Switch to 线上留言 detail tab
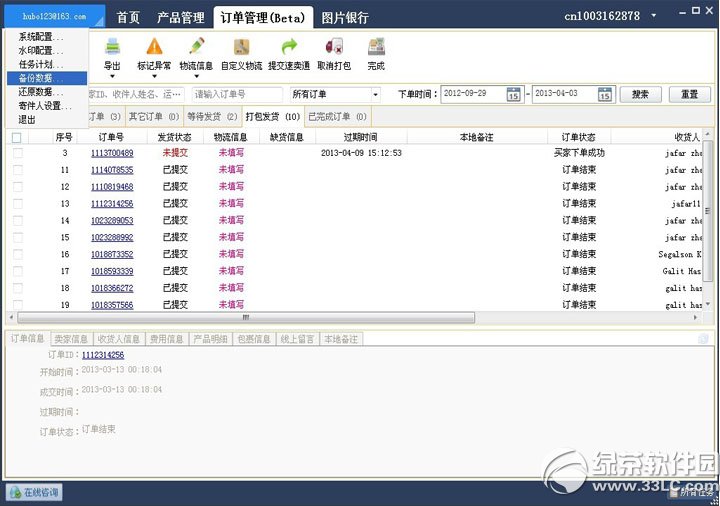This screenshot has height=506, width=720. (x=297, y=339)
